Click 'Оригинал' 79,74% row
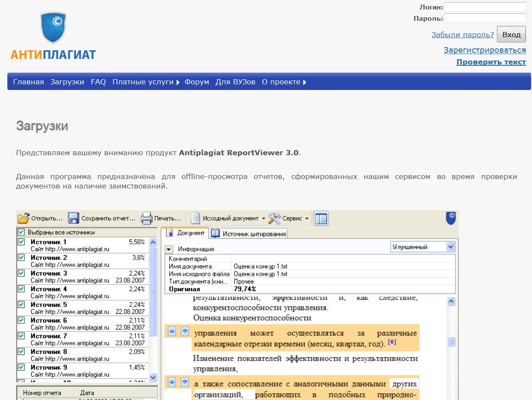The height and width of the screenshot is (400, 532). coord(310,289)
